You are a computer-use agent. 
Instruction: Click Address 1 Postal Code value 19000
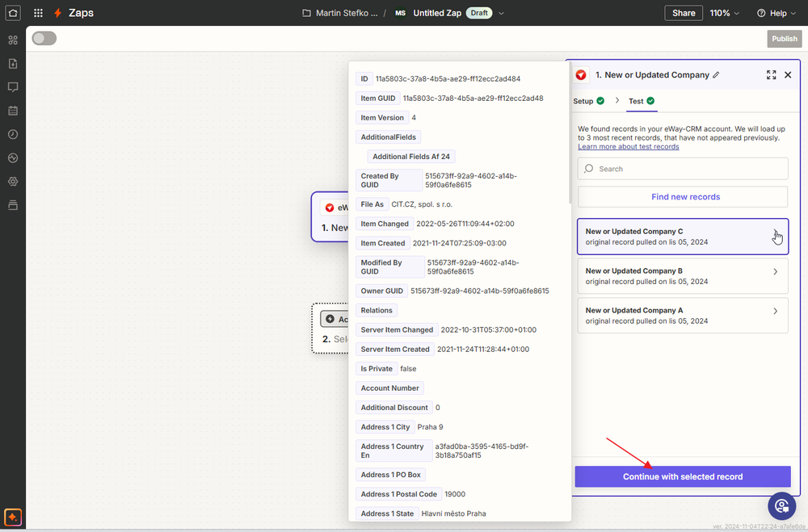(x=454, y=494)
